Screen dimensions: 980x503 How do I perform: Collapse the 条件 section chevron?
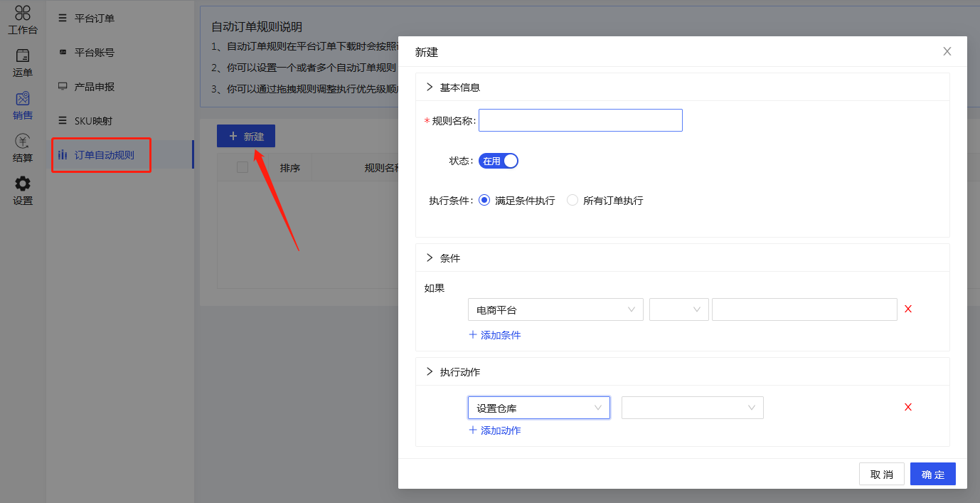click(x=430, y=258)
